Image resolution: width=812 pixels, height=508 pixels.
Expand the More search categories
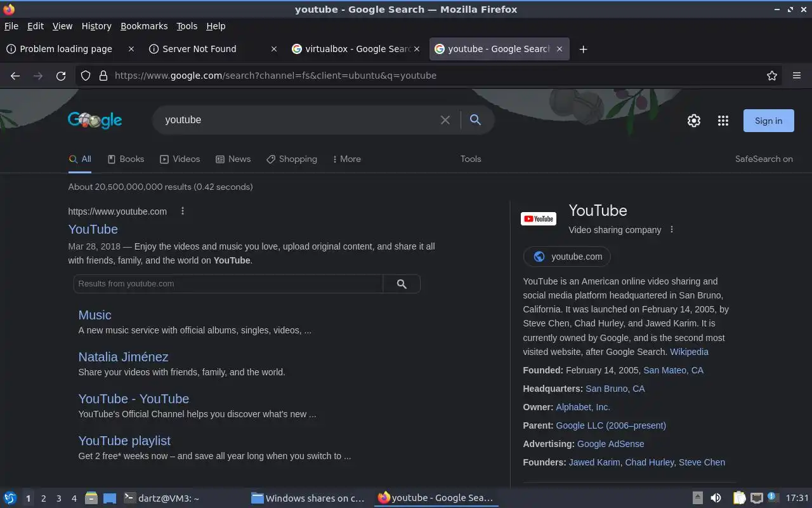pos(346,159)
